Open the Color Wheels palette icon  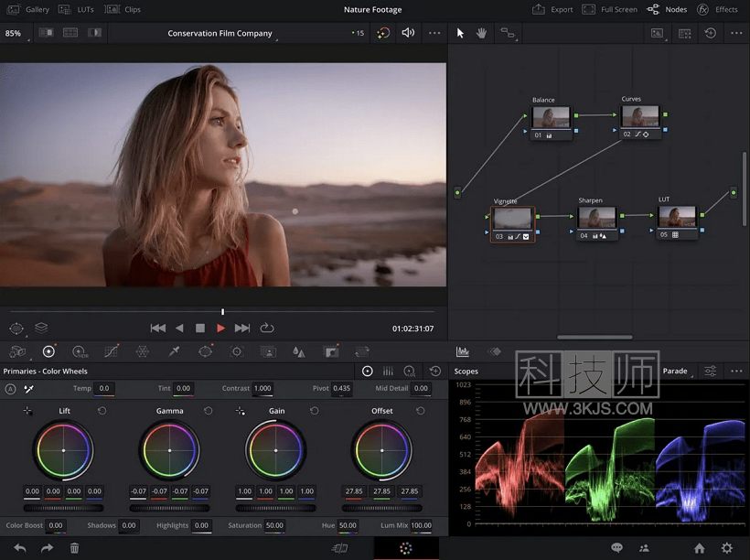click(x=48, y=351)
